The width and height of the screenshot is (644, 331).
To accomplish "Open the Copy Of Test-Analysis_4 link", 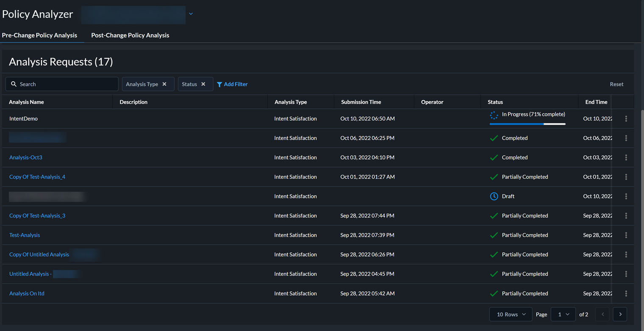I will pos(37,177).
